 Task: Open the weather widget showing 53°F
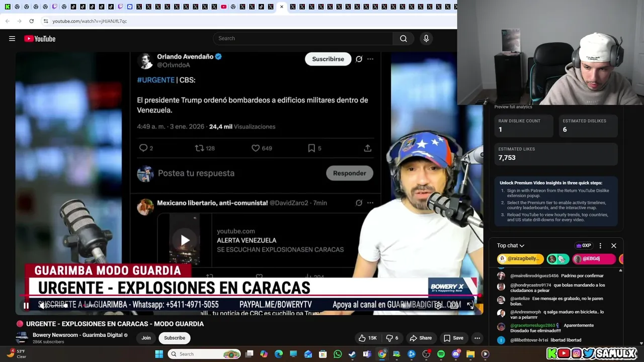(16, 354)
